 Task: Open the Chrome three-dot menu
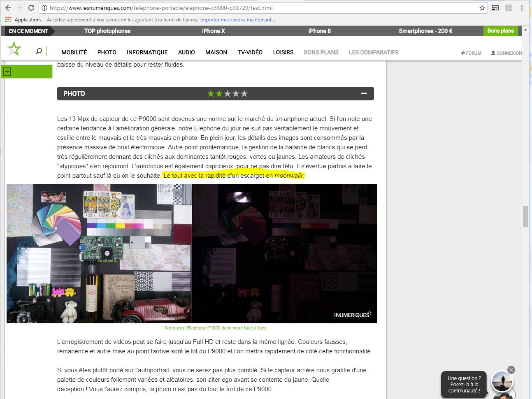[x=522, y=8]
